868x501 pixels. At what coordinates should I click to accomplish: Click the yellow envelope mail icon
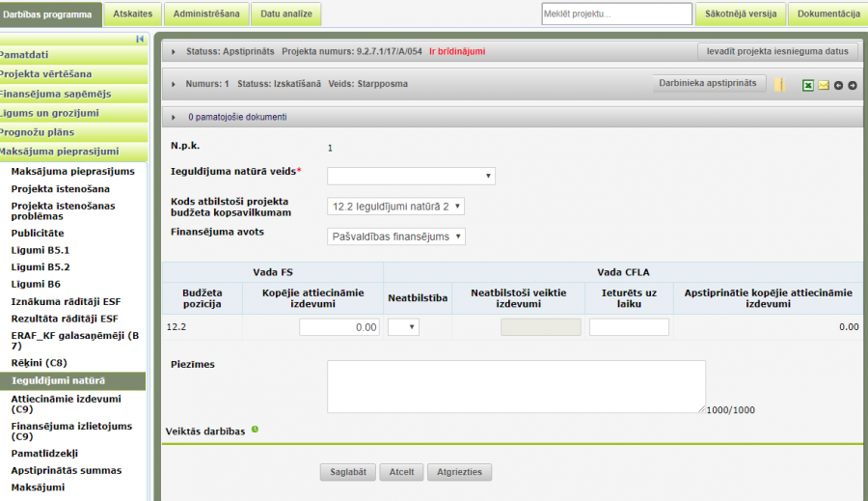824,85
